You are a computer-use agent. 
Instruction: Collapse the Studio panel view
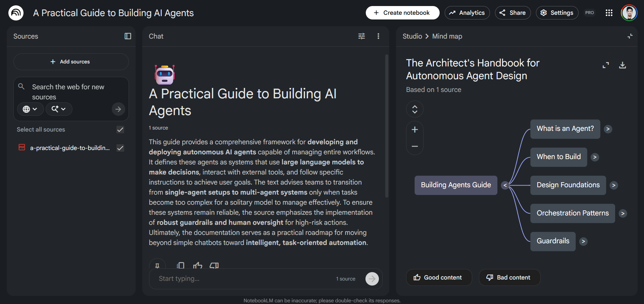click(x=630, y=36)
